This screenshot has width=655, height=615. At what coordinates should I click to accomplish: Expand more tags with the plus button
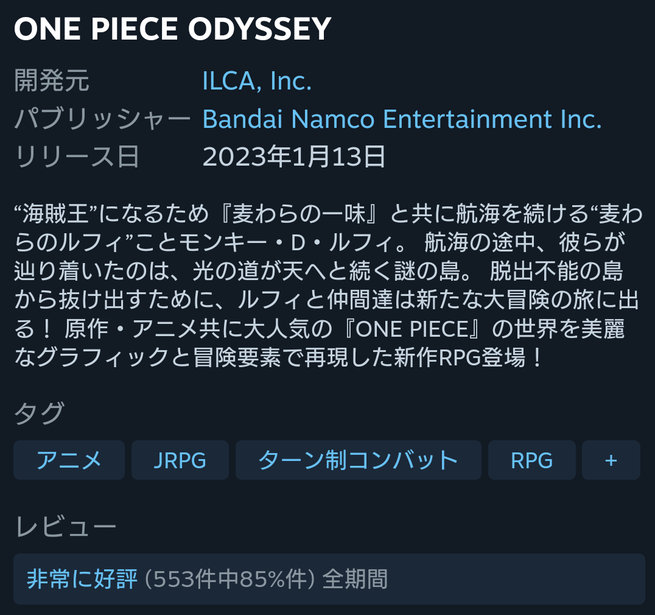pyautogui.click(x=611, y=460)
